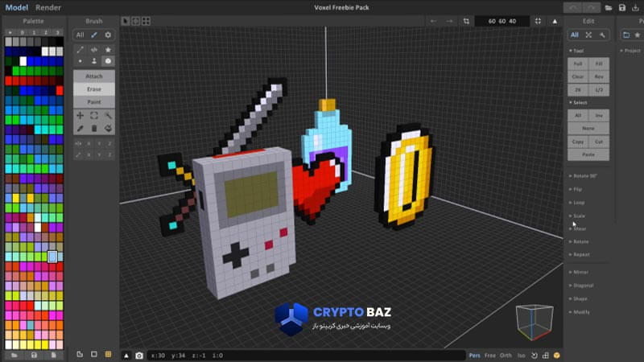Screen dimensions: 644x362
Task: Toggle the frame display square icon
Action: [94, 354]
